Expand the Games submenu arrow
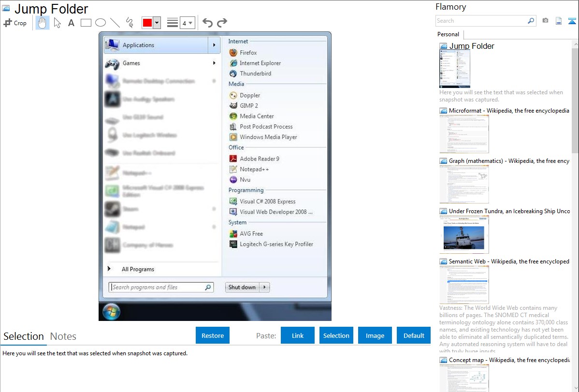Image resolution: width=579 pixels, height=392 pixels. [x=214, y=63]
